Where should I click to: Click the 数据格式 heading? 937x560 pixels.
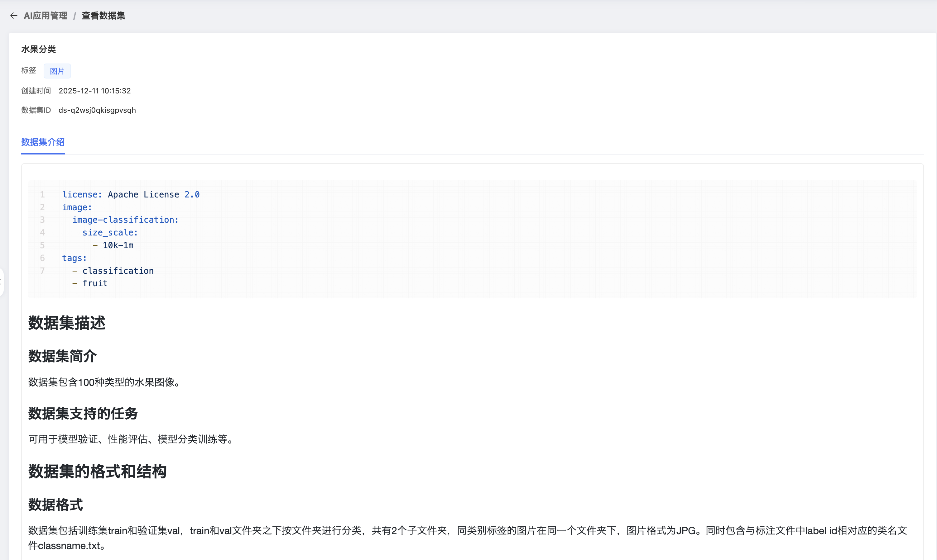pyautogui.click(x=55, y=505)
